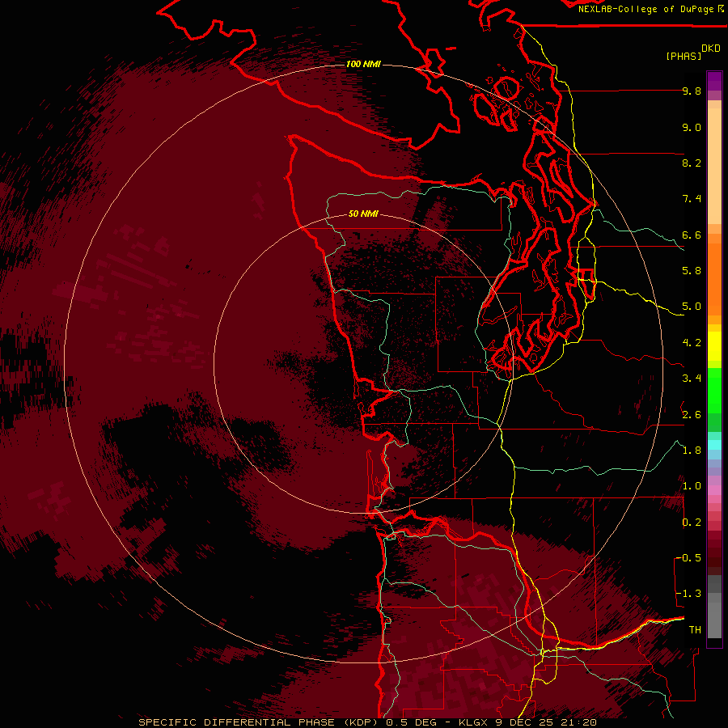Pick the cyan segment of the color bar
This screenshot has width=728, height=728.
[x=714, y=444]
